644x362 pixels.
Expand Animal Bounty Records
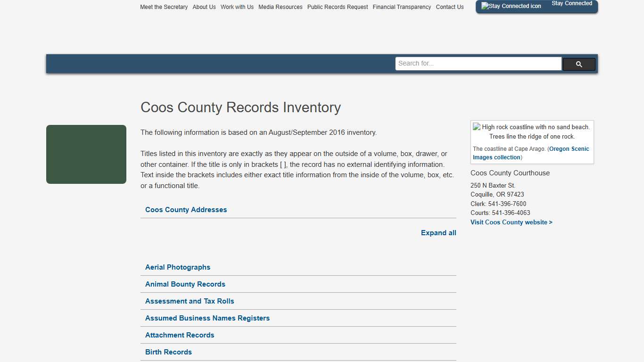tap(185, 284)
